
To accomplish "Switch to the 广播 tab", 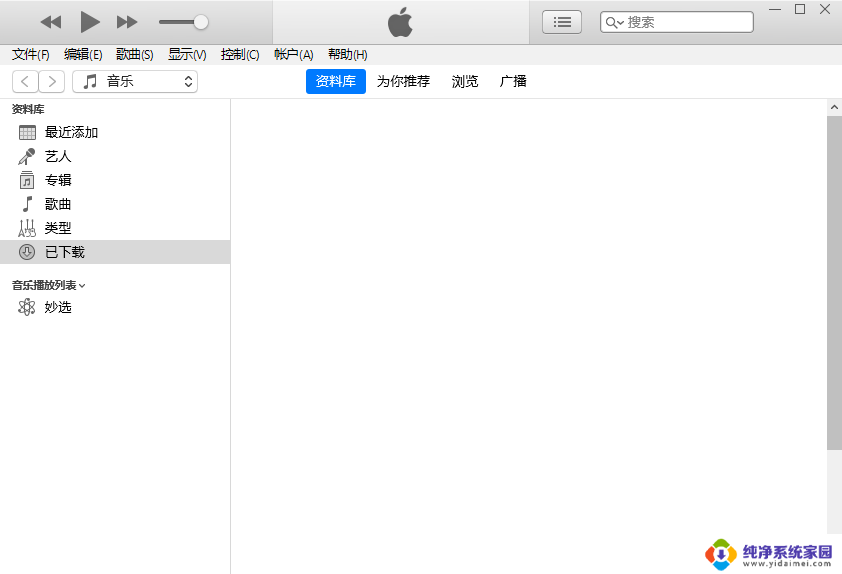I will tap(513, 81).
